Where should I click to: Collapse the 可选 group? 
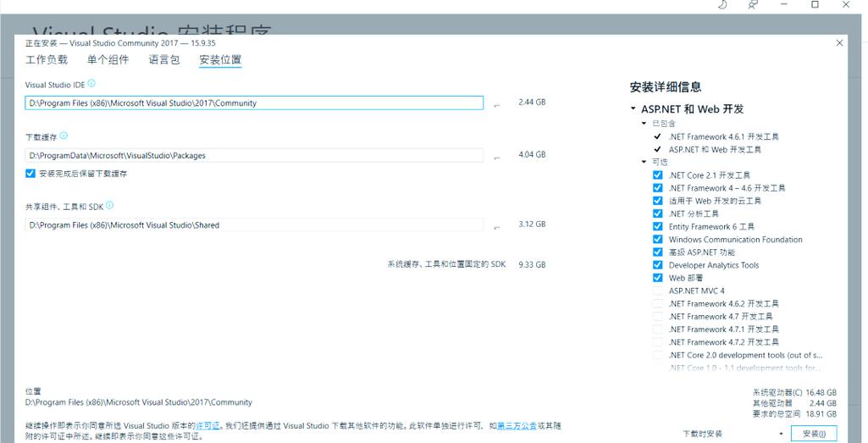click(x=644, y=162)
